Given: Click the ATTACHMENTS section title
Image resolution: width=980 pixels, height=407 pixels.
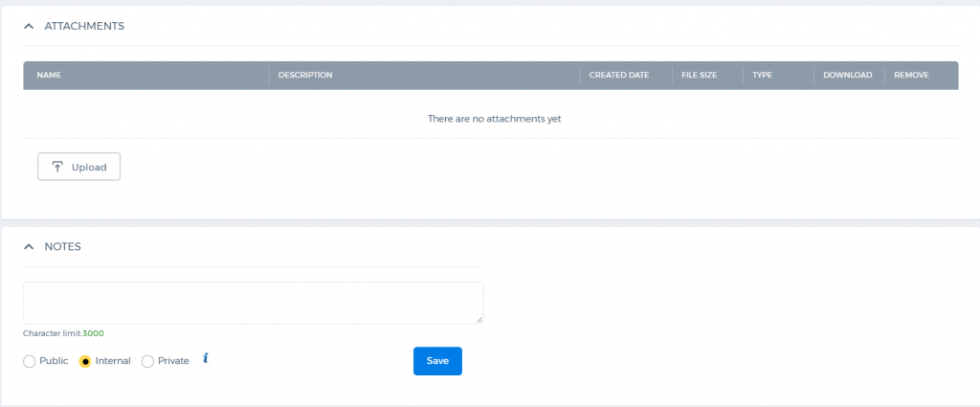Looking at the screenshot, I should tap(84, 26).
